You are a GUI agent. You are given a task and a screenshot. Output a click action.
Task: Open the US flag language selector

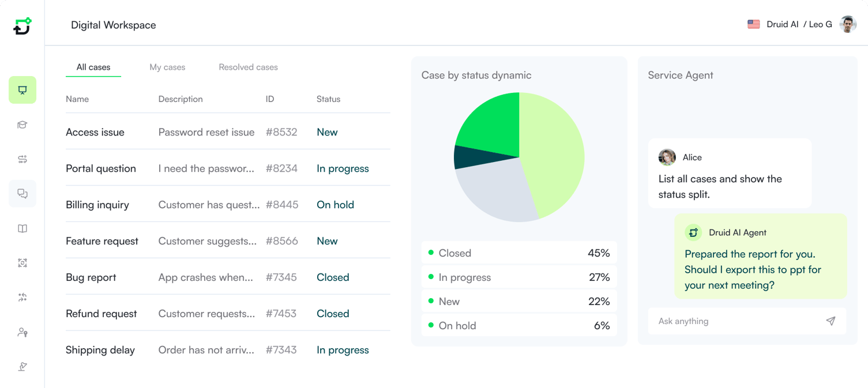click(x=753, y=24)
